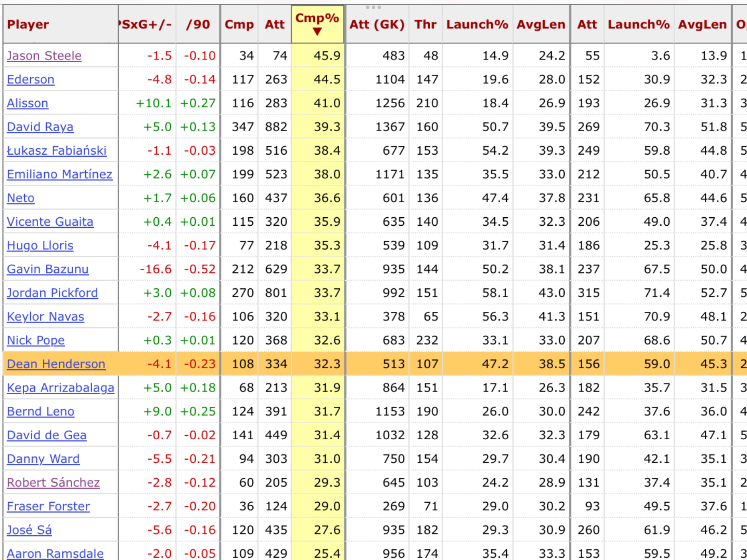Select David de Gea's Att (GK) value 1032
The height and width of the screenshot is (560, 747).
click(390, 435)
